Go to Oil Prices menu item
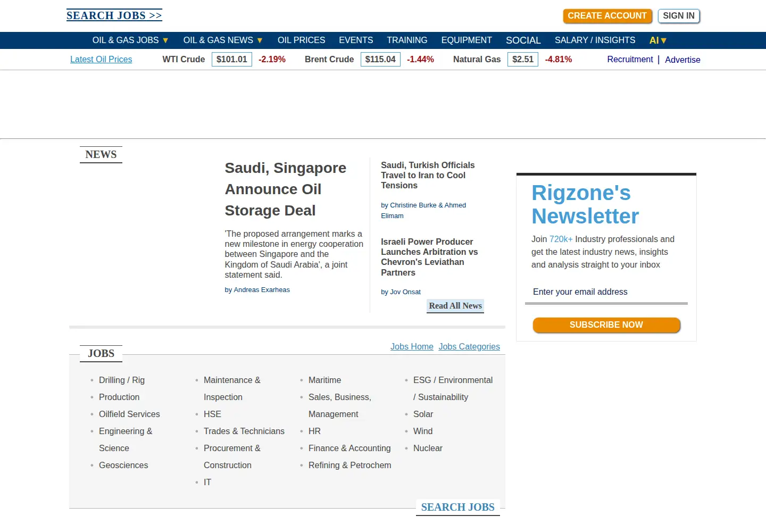The height and width of the screenshot is (532, 766). [301, 40]
